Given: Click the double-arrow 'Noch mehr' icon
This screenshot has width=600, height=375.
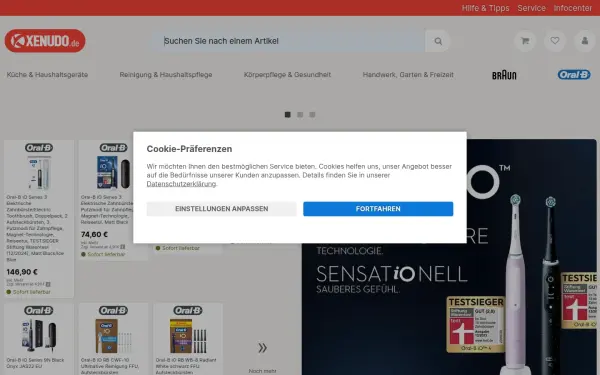Looking at the screenshot, I should pos(262,348).
